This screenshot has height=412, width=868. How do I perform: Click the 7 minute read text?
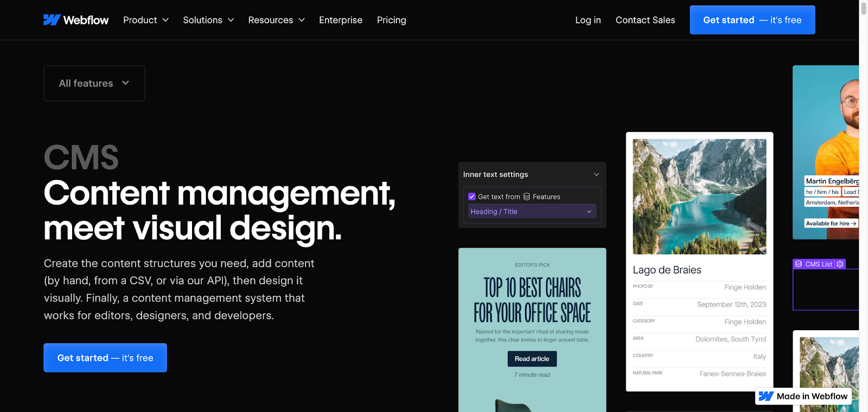(532, 375)
